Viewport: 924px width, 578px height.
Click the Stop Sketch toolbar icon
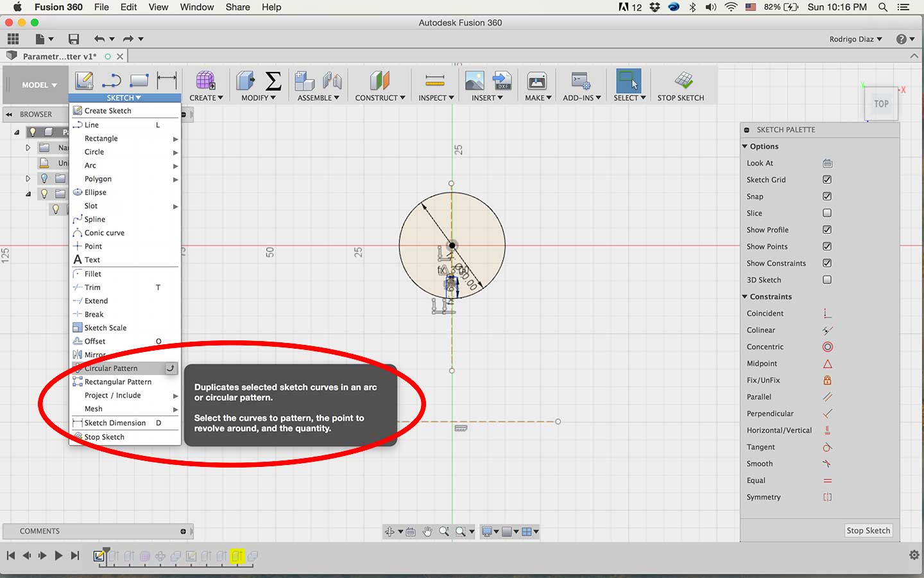pyautogui.click(x=683, y=81)
